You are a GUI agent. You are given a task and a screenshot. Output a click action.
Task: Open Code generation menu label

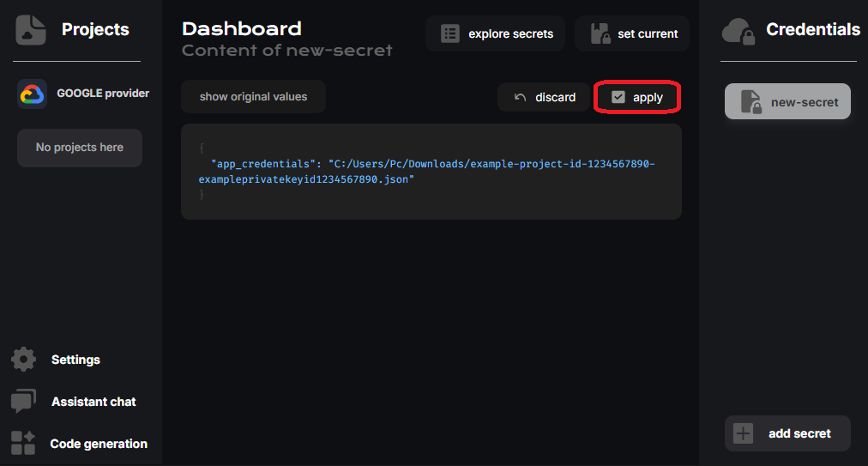99,444
